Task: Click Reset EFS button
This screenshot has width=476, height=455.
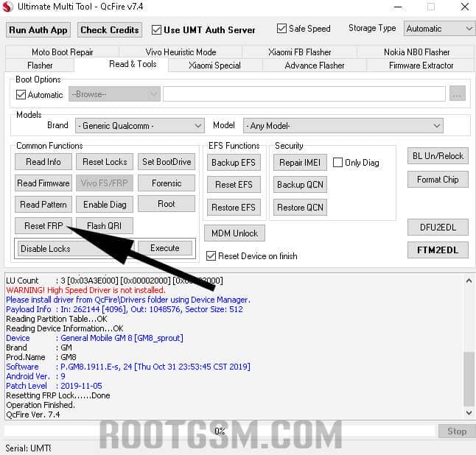Action: (x=234, y=184)
